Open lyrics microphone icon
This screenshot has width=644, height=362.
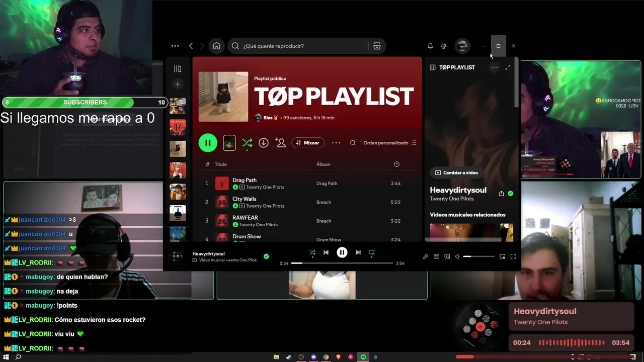point(426,256)
